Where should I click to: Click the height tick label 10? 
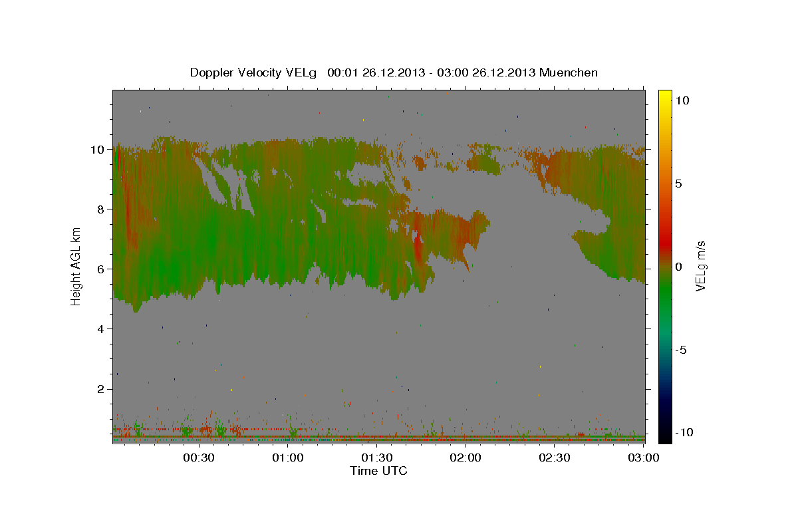98,150
